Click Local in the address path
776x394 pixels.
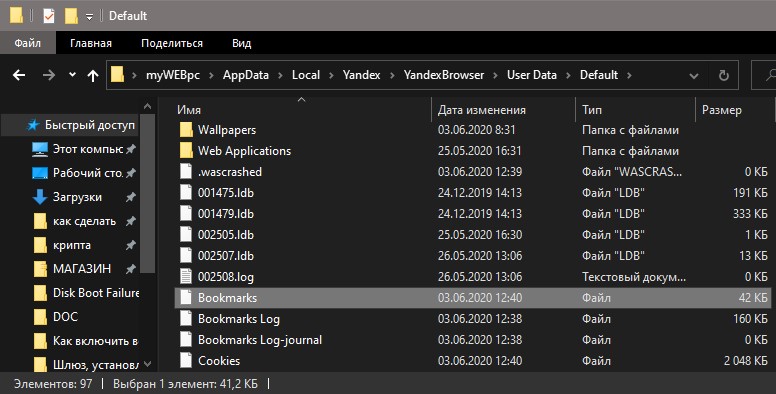pyautogui.click(x=306, y=75)
